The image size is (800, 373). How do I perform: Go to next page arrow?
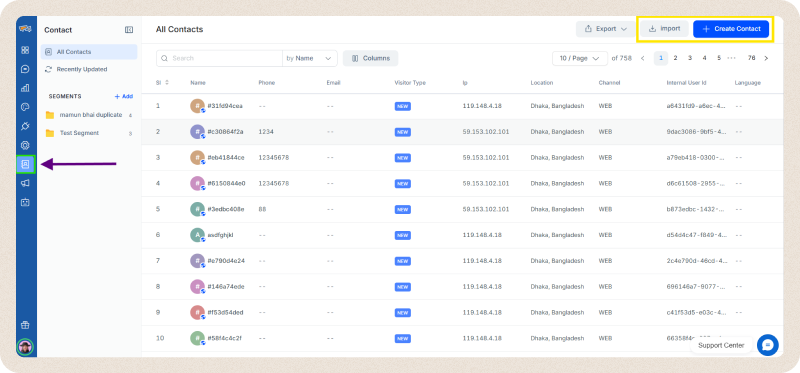point(766,58)
